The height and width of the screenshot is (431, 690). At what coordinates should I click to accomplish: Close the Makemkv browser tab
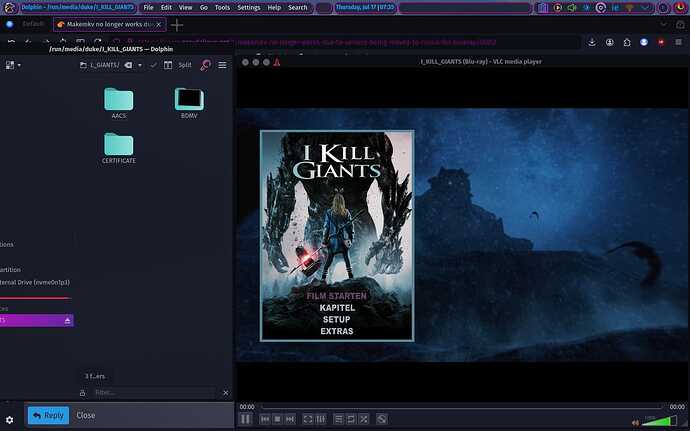pyautogui.click(x=159, y=25)
